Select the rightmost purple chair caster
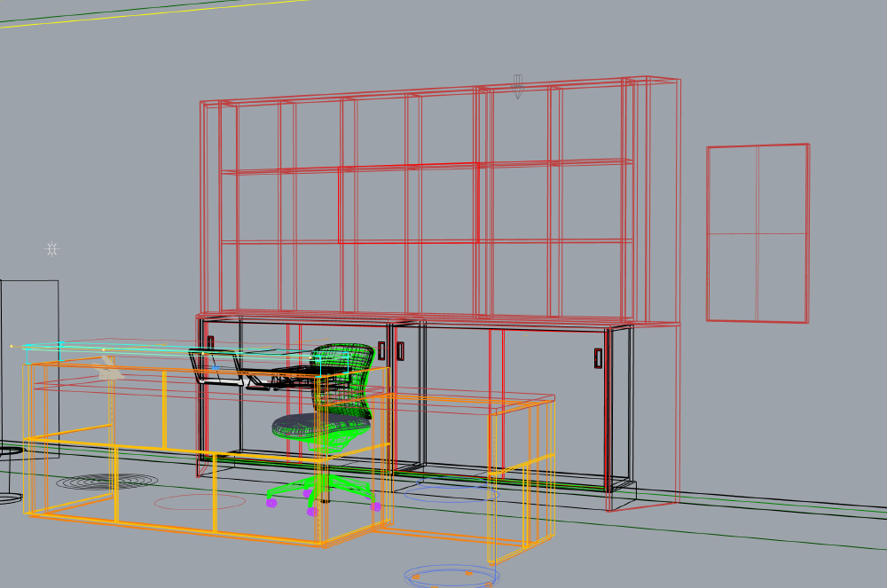The image size is (887, 588). pos(376,506)
